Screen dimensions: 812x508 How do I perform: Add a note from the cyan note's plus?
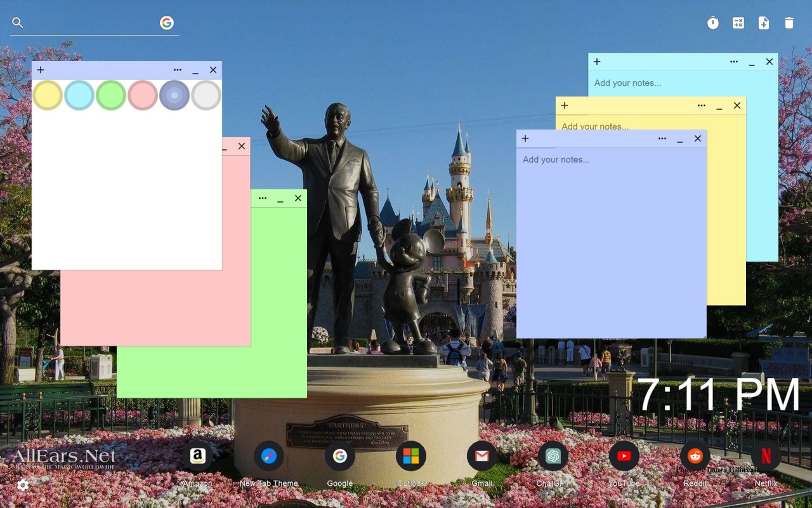tap(597, 62)
